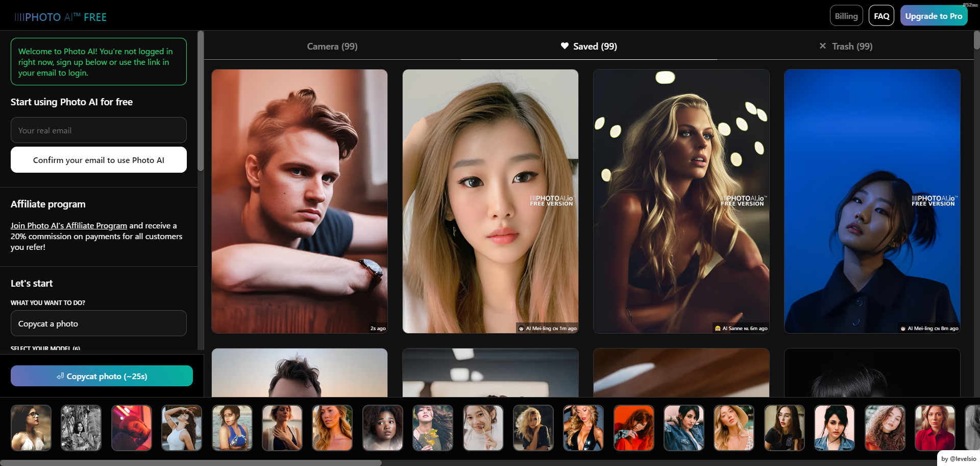Click Upgrade to Pro
Screen dimensions: 980x466
934,16
